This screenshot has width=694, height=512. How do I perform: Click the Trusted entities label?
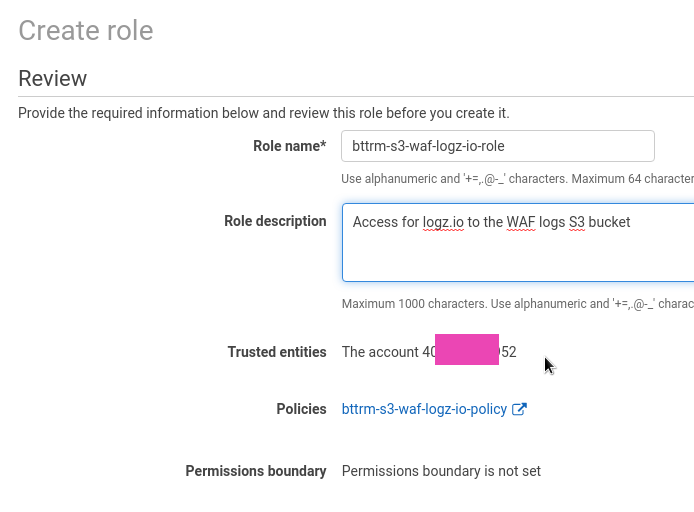277,352
